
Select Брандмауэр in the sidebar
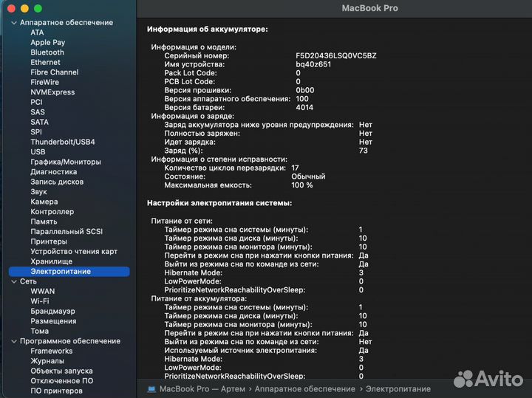tap(53, 312)
